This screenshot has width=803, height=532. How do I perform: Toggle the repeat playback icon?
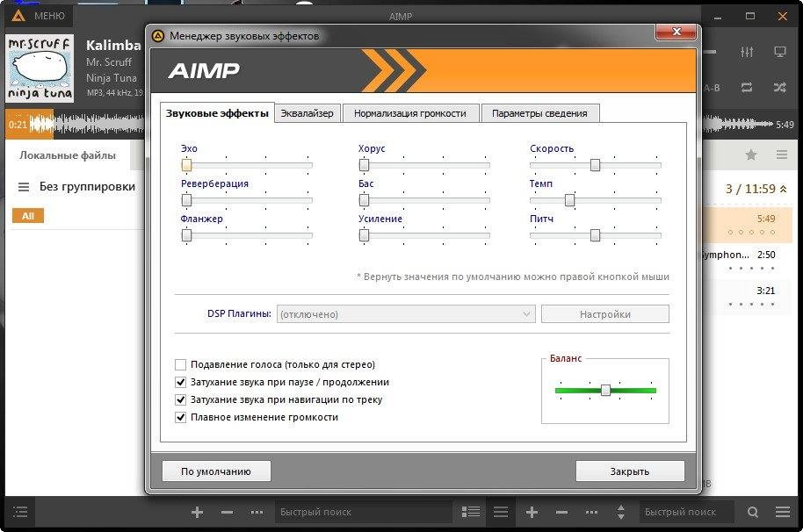(x=747, y=88)
